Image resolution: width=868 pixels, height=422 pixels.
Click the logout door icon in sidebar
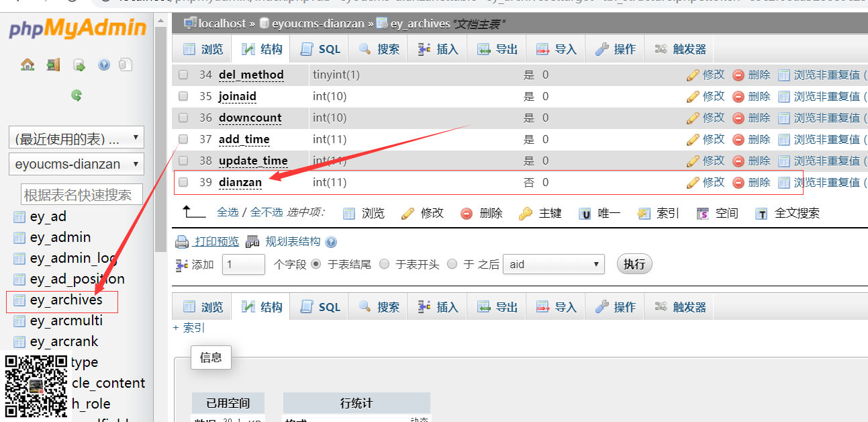tap(53, 65)
